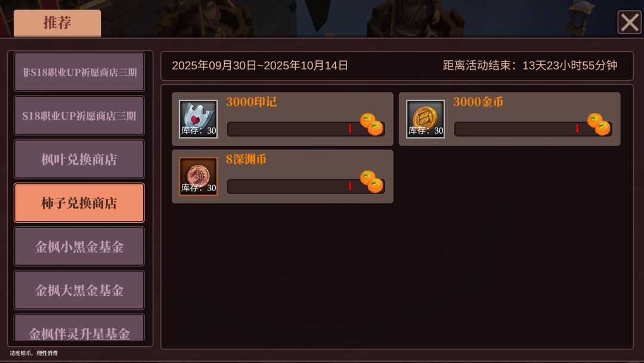Image resolution: width=644 pixels, height=363 pixels.
Task: Click the 8深渊币 exchange price bar
Action: (x=306, y=186)
